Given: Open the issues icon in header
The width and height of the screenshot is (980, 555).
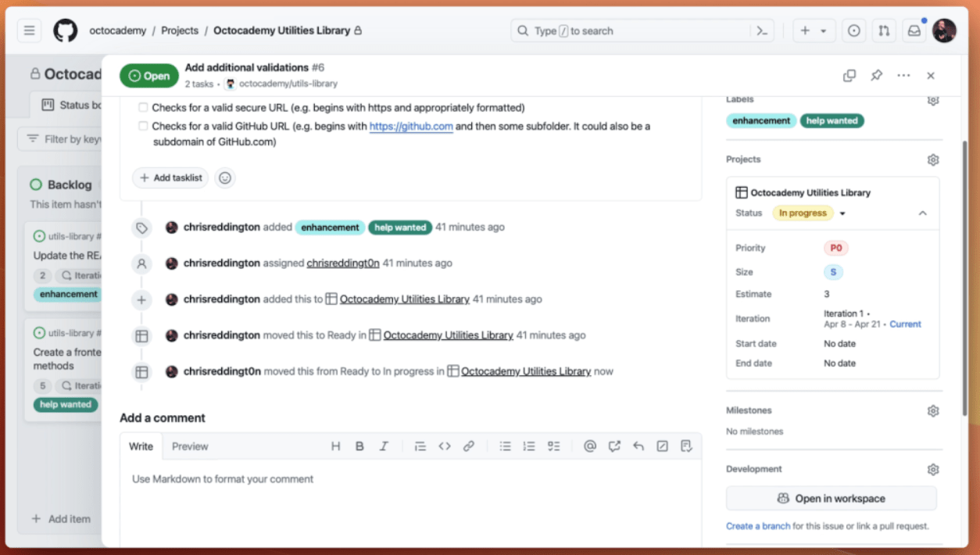Looking at the screenshot, I should tap(854, 30).
